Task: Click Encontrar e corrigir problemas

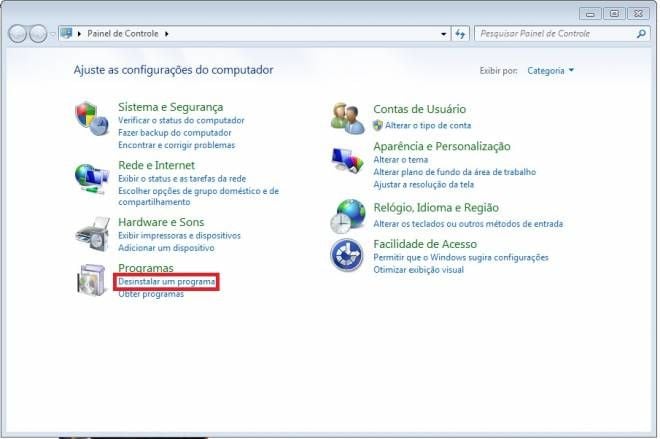Action: tap(176, 145)
